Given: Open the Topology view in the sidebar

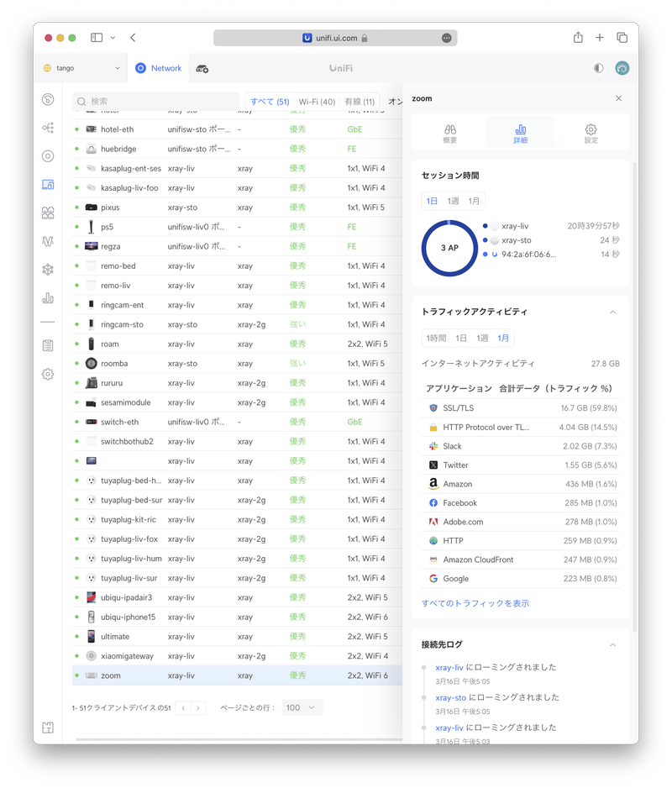Looking at the screenshot, I should point(48,128).
